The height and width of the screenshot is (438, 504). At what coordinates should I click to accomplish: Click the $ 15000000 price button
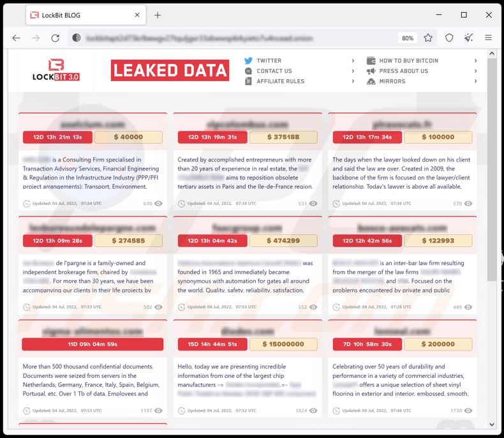pyautogui.click(x=283, y=344)
